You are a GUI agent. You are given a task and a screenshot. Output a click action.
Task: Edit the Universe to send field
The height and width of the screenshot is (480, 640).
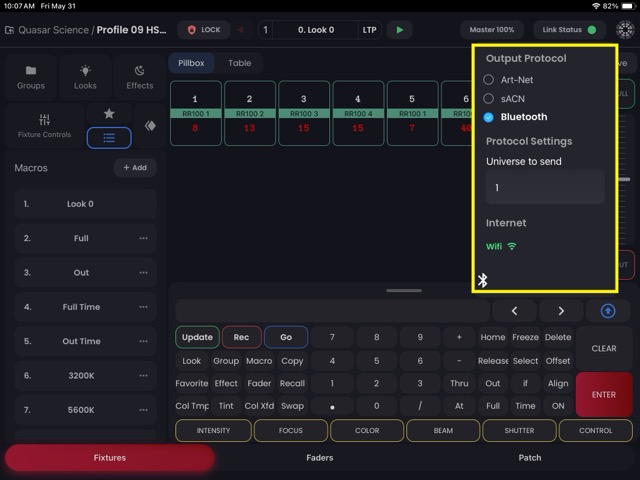pyautogui.click(x=545, y=188)
